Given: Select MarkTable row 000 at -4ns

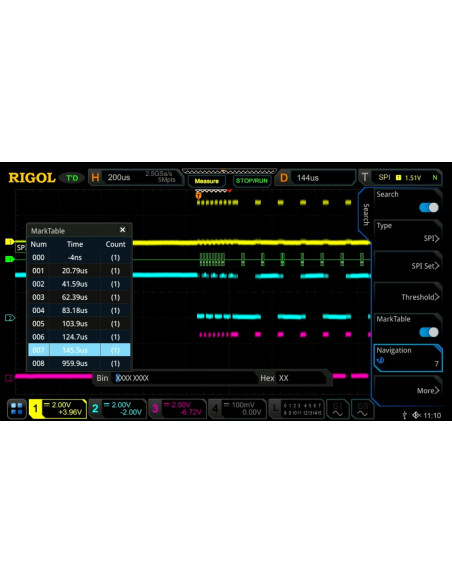Looking at the screenshot, I should point(79,257).
